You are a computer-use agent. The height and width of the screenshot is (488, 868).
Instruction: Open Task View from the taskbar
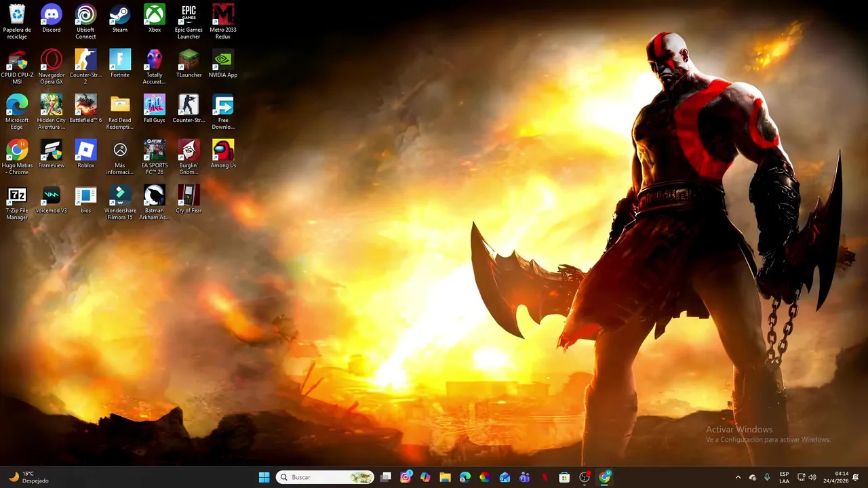[386, 477]
